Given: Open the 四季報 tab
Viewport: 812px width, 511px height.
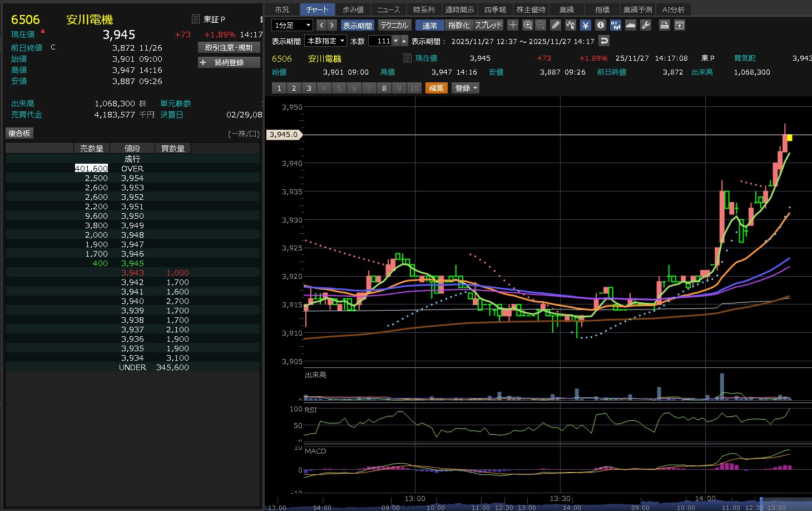Looking at the screenshot, I should click(495, 9).
